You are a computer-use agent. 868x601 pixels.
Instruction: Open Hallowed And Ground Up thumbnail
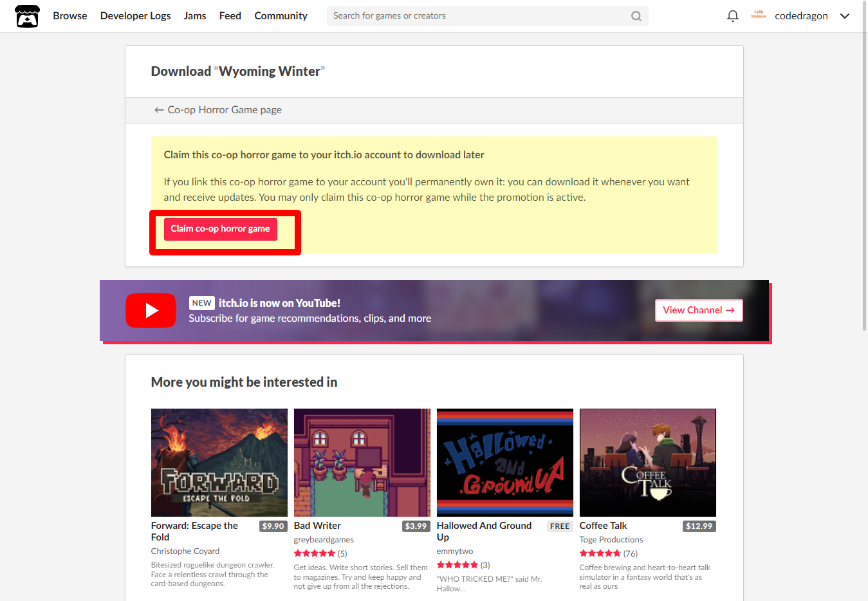[505, 463]
